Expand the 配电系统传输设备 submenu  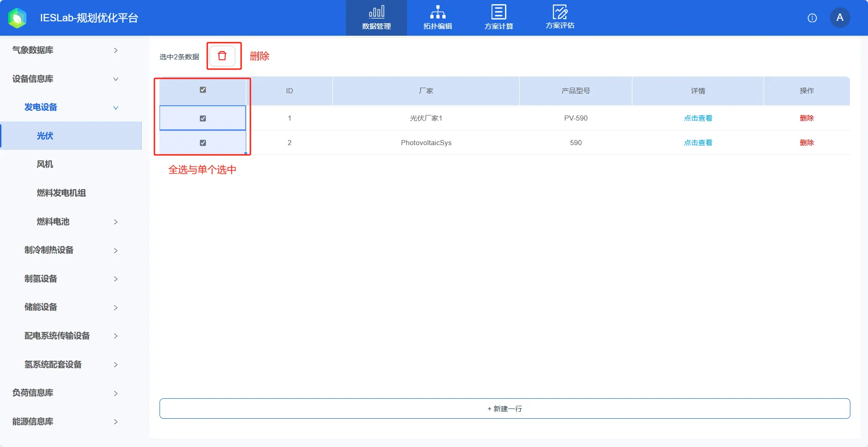(71, 336)
